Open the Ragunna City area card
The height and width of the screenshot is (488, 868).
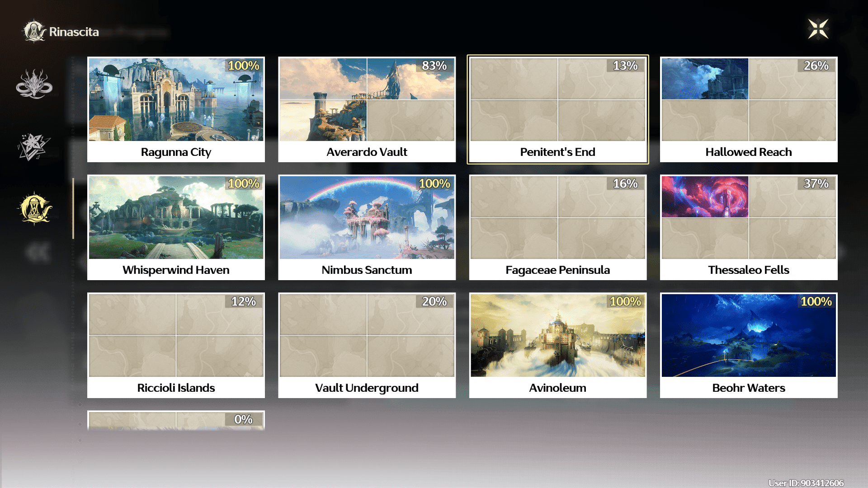pos(176,109)
